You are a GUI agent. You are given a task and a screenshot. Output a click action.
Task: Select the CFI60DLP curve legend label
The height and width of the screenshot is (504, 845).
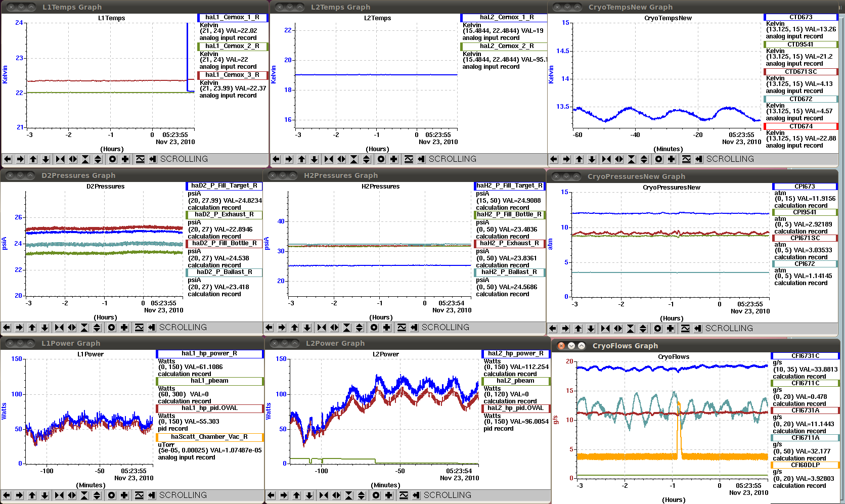coord(806,465)
